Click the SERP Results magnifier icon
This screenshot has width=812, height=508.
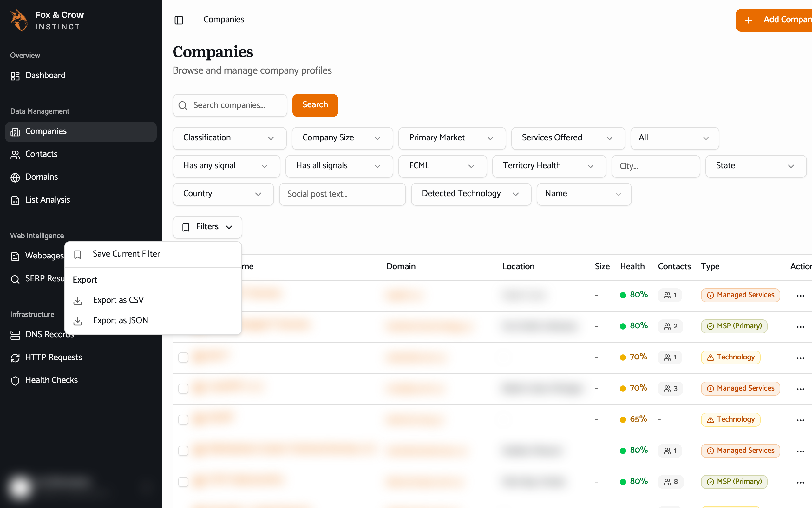tap(15, 279)
